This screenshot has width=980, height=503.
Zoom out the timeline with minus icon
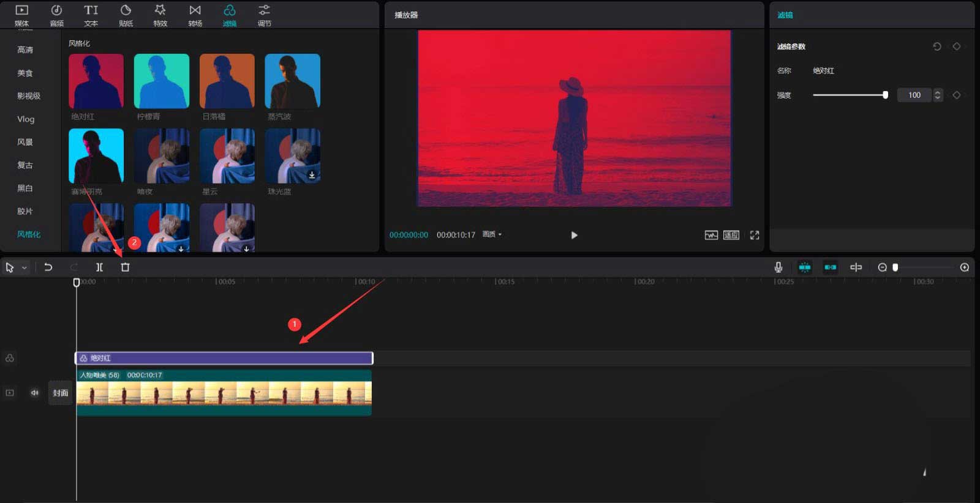(882, 267)
